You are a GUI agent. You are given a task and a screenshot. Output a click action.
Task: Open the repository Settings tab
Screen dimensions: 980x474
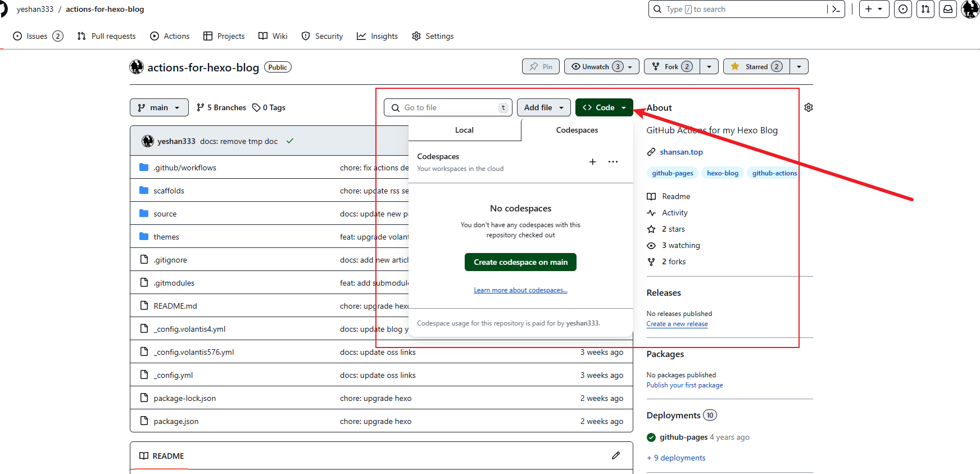coord(433,36)
